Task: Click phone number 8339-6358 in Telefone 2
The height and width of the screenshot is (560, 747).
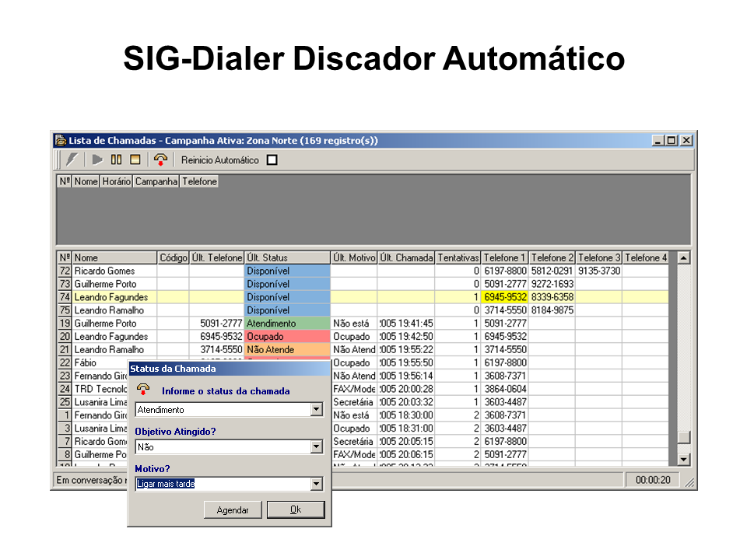Action: (x=552, y=297)
